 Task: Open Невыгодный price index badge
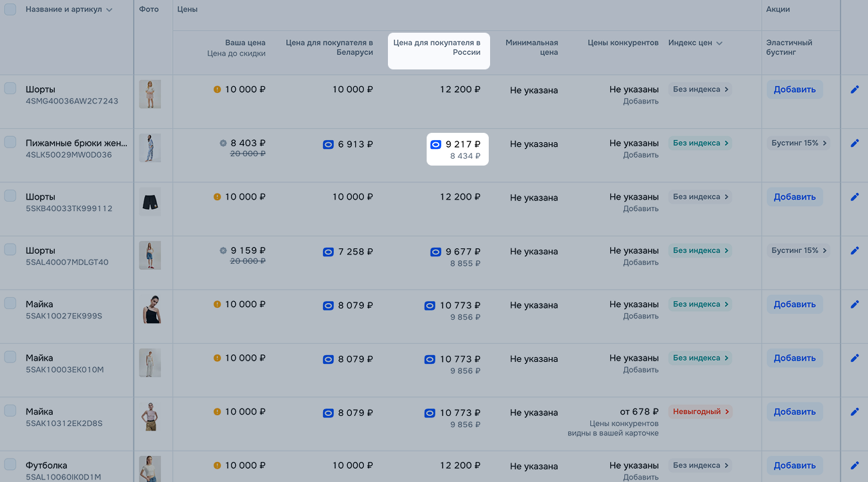[700, 412]
